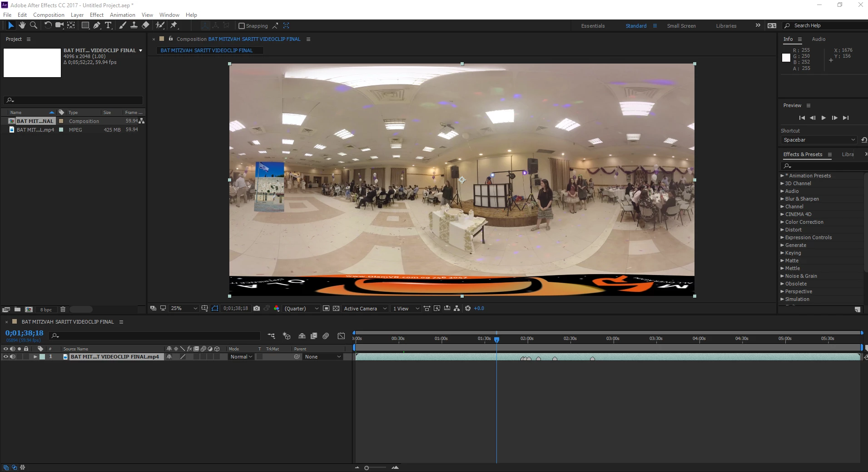Select the Eraser tool
The width and height of the screenshot is (868, 472).
point(145,25)
